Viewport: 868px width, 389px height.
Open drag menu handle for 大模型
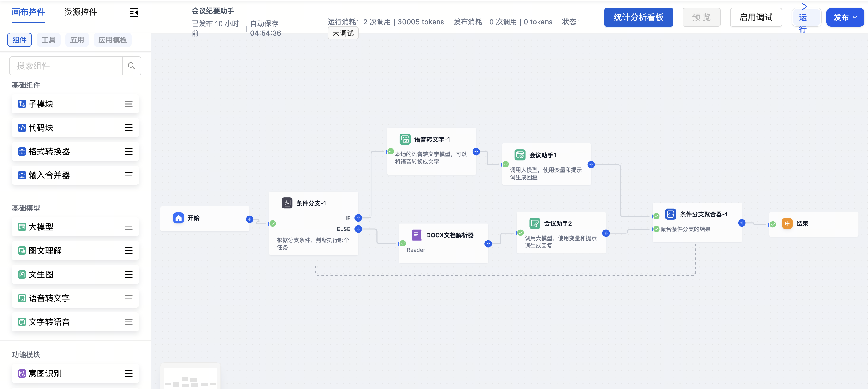pyautogui.click(x=128, y=227)
